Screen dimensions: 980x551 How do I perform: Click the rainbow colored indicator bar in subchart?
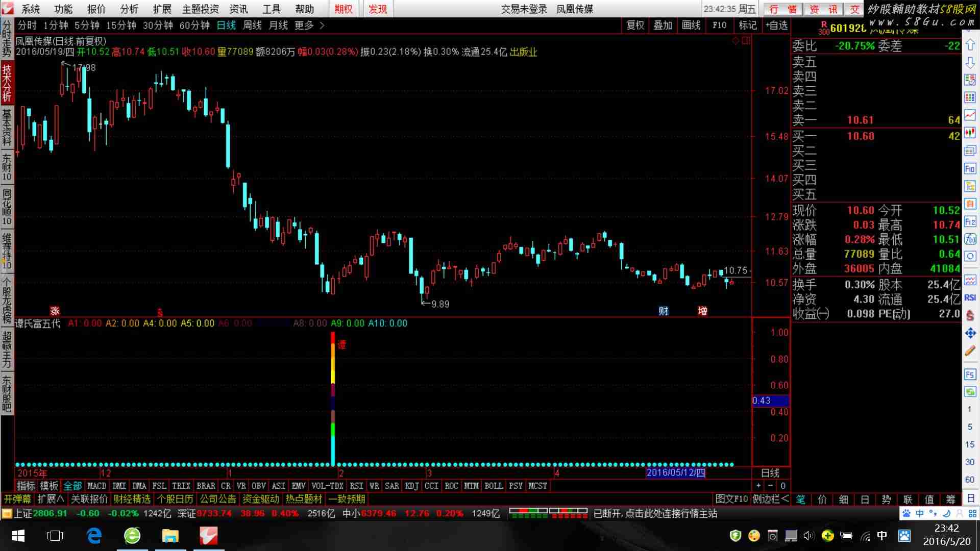point(333,398)
